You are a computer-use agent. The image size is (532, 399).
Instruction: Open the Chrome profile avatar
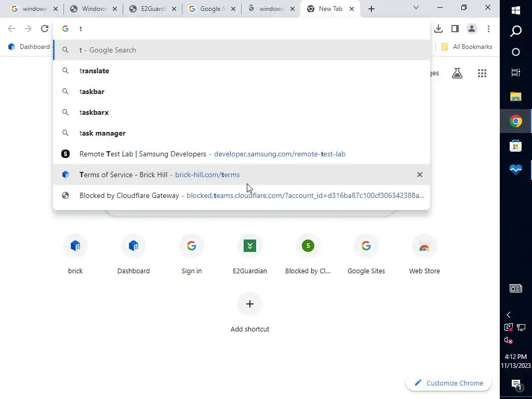click(x=472, y=29)
